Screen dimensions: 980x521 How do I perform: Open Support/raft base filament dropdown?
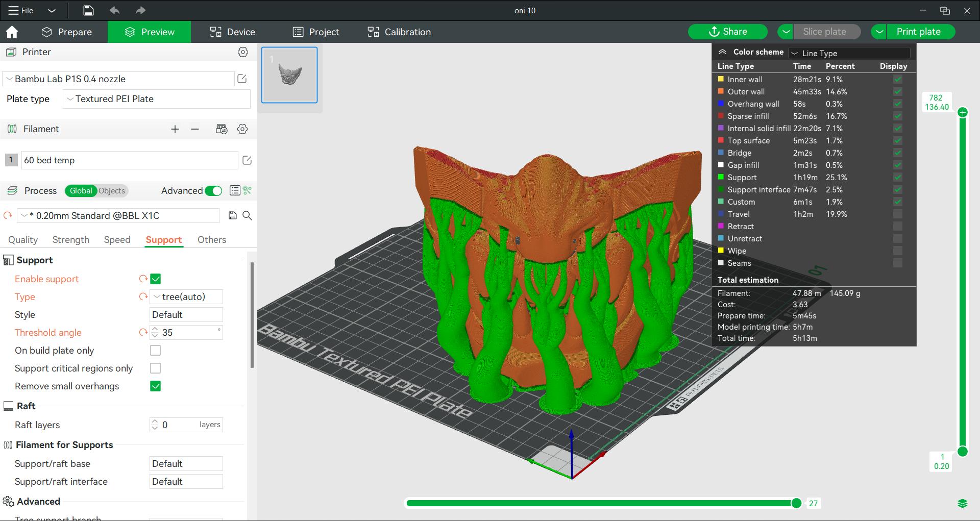[x=186, y=463]
